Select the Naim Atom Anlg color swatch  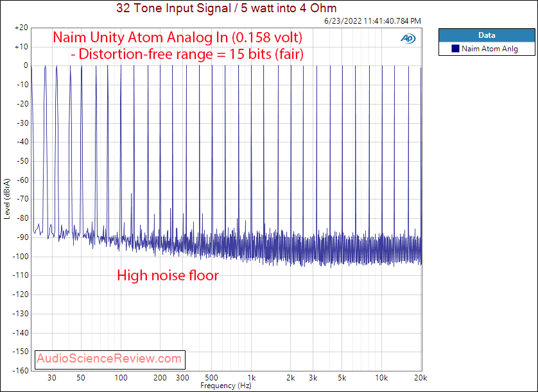(x=455, y=49)
